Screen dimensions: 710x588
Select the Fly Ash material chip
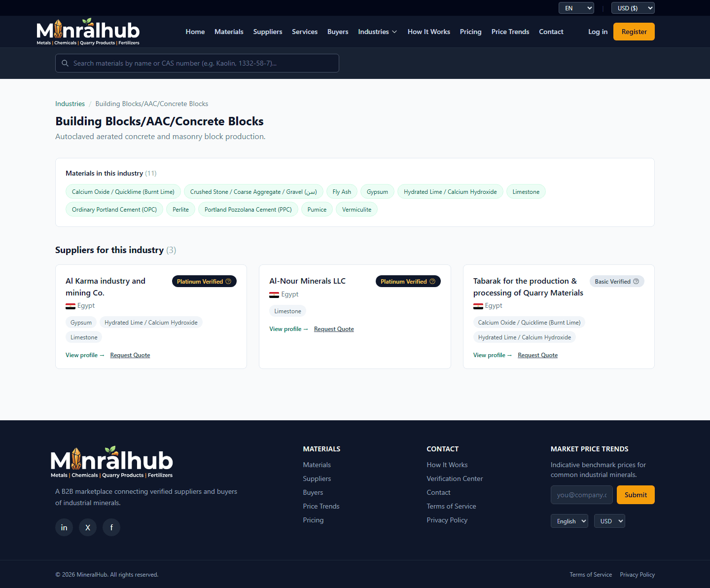point(342,192)
